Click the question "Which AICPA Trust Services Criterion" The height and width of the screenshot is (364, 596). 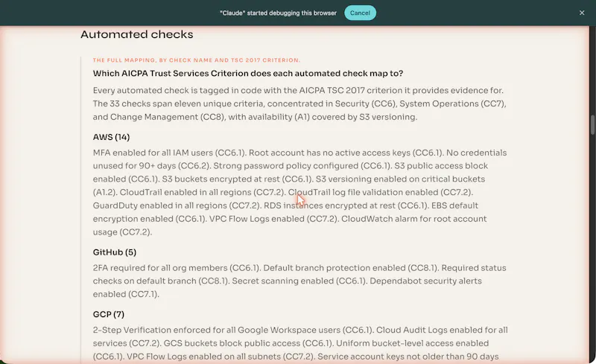[x=248, y=74]
